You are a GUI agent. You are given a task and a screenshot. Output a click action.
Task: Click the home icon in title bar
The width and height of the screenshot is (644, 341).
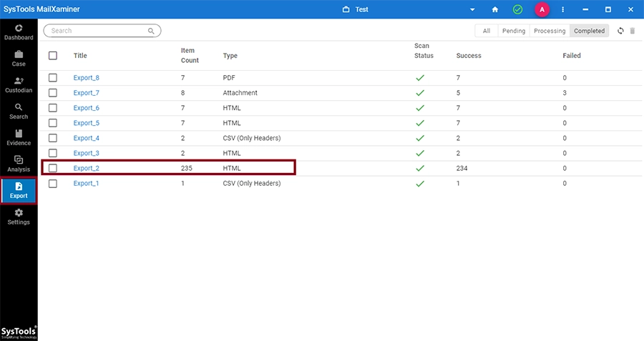pos(495,9)
